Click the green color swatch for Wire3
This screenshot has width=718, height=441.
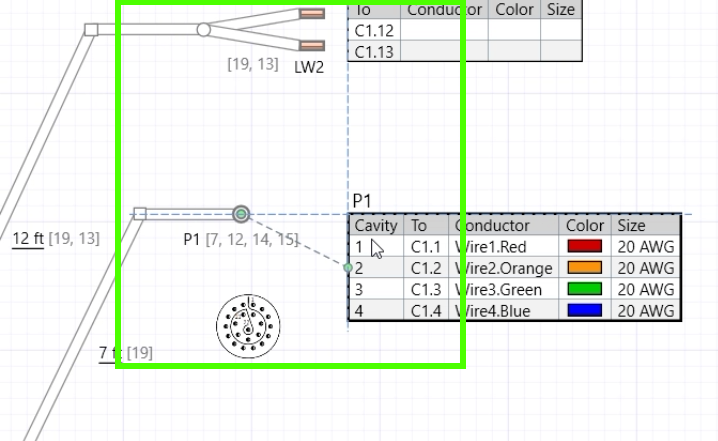(x=585, y=289)
